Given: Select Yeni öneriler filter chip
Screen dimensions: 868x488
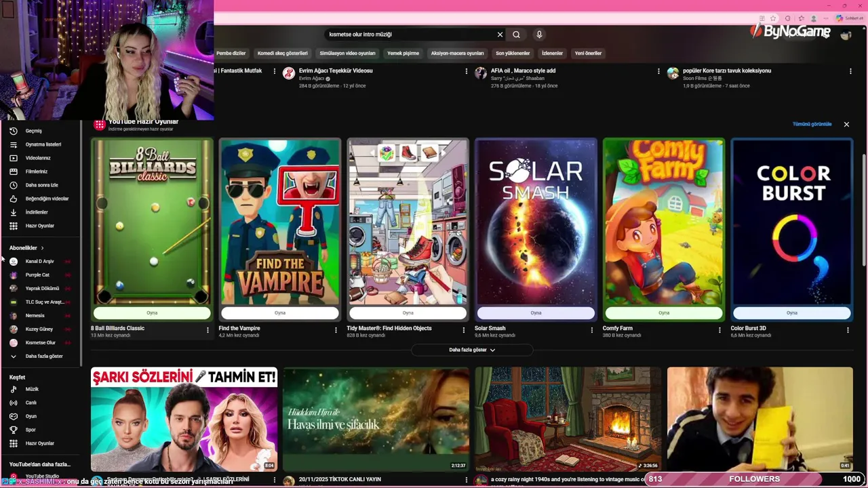Looking at the screenshot, I should click(588, 54).
